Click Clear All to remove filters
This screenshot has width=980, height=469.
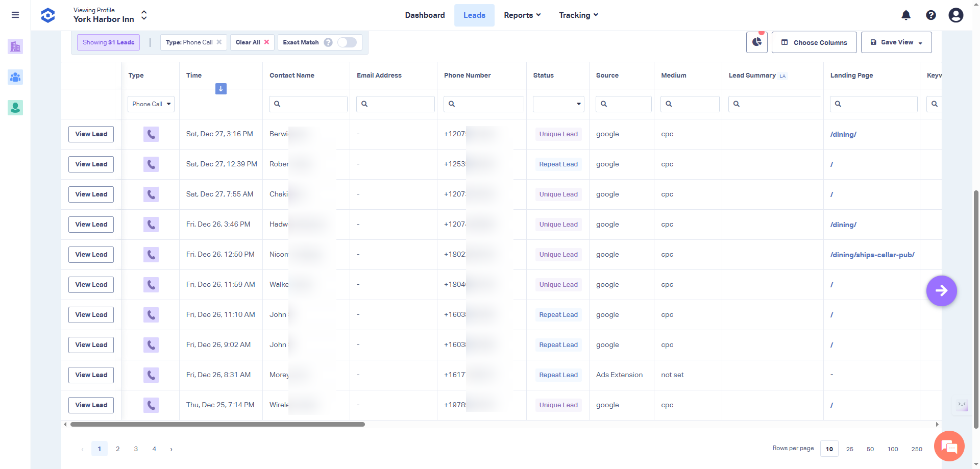252,42
